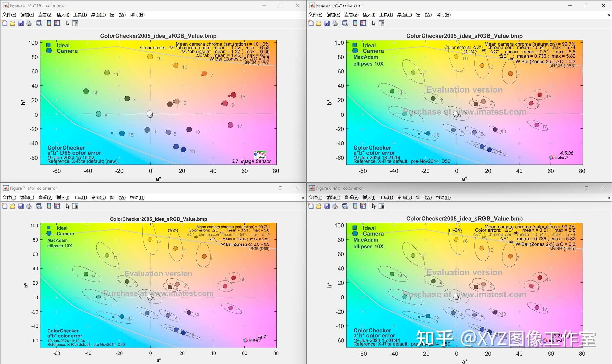Open the 帮助(H) menu in Figure 8

click(443, 198)
